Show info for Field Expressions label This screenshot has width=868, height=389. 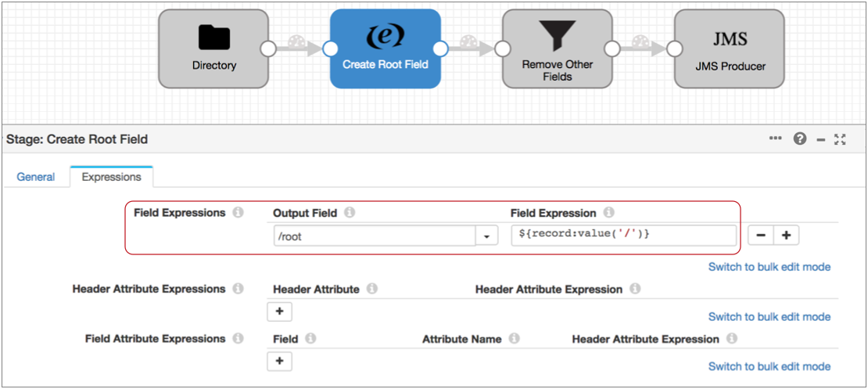click(239, 213)
